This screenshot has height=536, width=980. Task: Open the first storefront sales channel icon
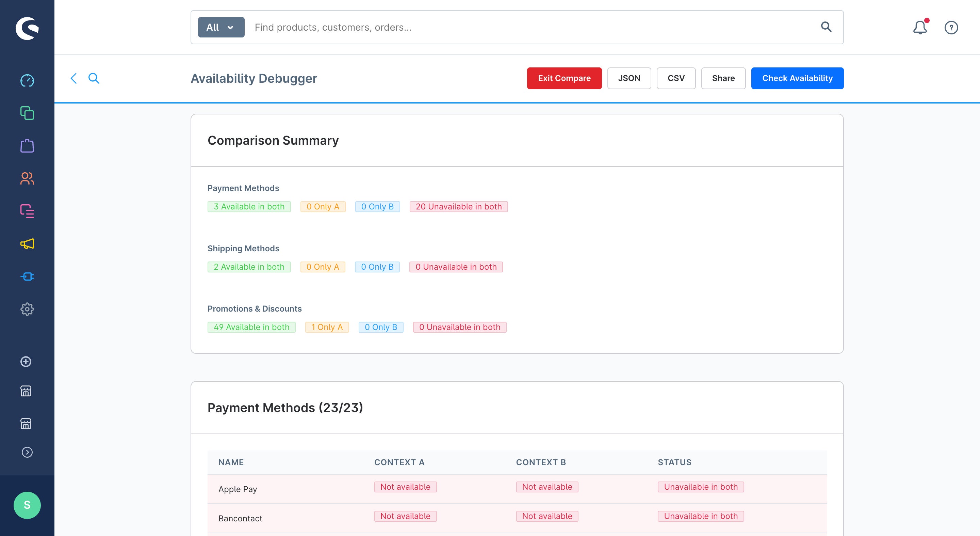(x=26, y=391)
